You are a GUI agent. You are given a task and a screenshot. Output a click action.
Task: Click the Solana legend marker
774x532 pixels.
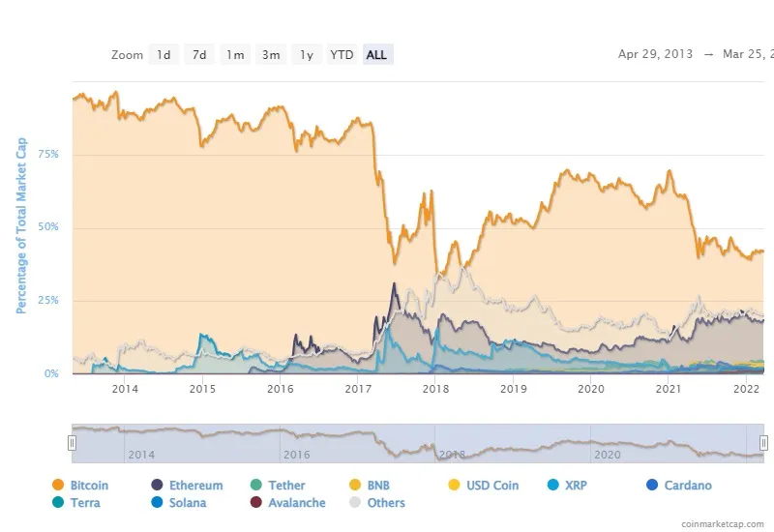(x=157, y=503)
